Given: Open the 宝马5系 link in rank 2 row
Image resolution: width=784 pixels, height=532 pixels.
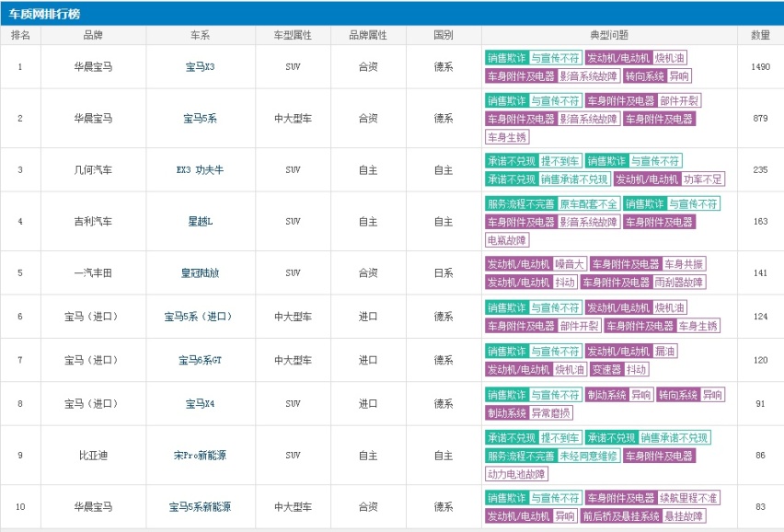Looking at the screenshot, I should point(200,119).
